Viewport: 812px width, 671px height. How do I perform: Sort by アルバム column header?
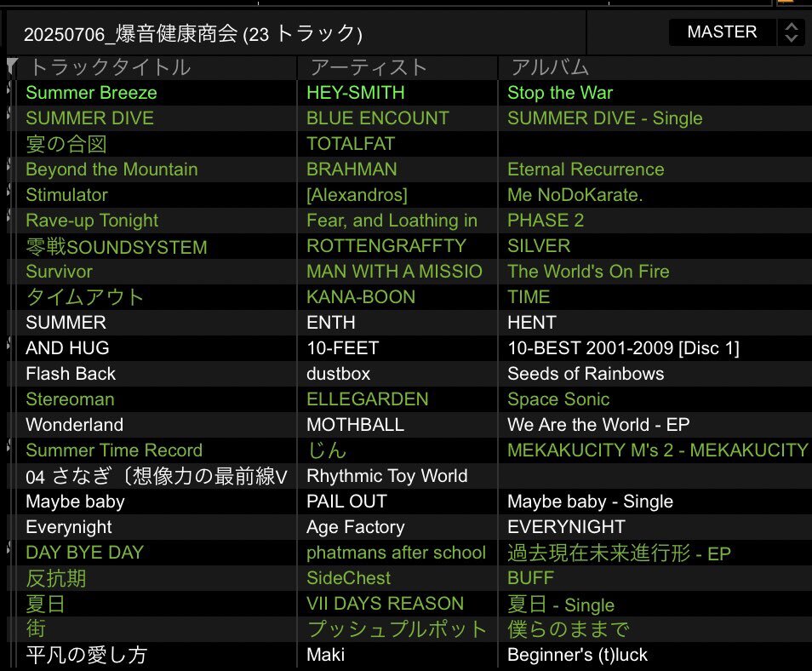(x=550, y=67)
